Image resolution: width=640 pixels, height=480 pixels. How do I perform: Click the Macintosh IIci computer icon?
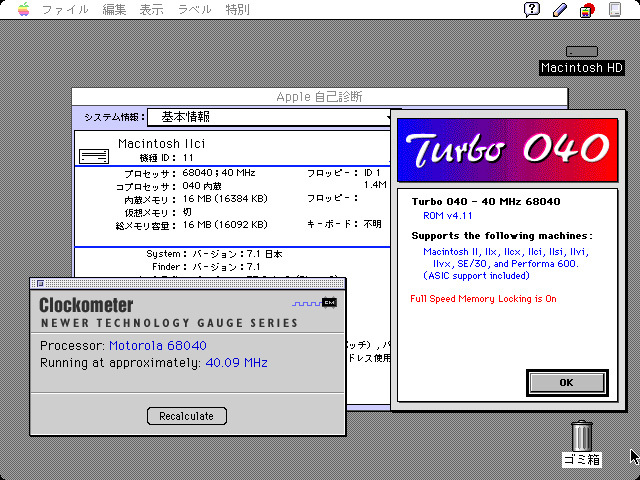(x=94, y=156)
